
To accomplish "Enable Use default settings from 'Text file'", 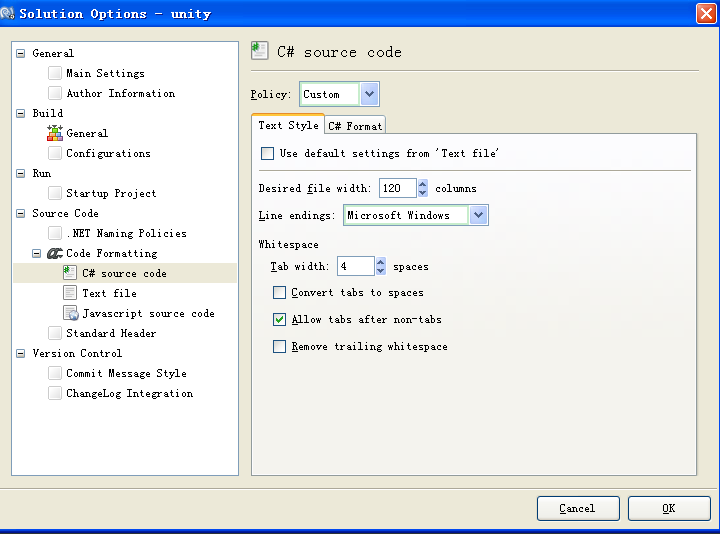I will [x=267, y=153].
